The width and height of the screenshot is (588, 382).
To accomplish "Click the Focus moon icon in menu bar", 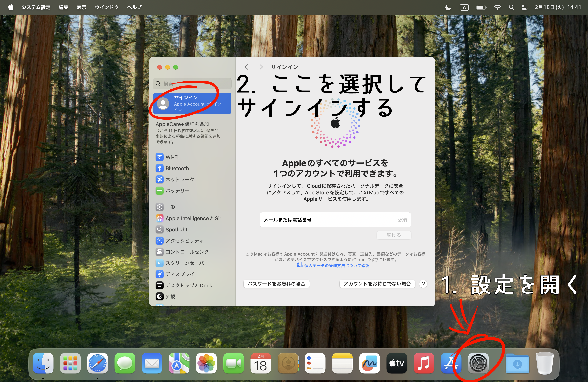I will (448, 7).
